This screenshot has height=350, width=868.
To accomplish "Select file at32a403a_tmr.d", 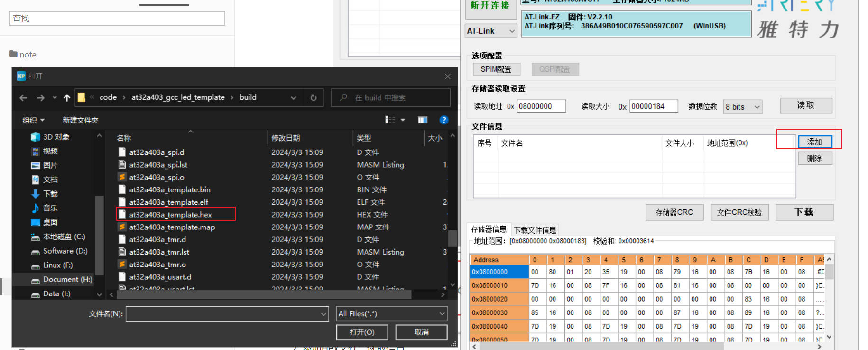I will pos(157,239).
